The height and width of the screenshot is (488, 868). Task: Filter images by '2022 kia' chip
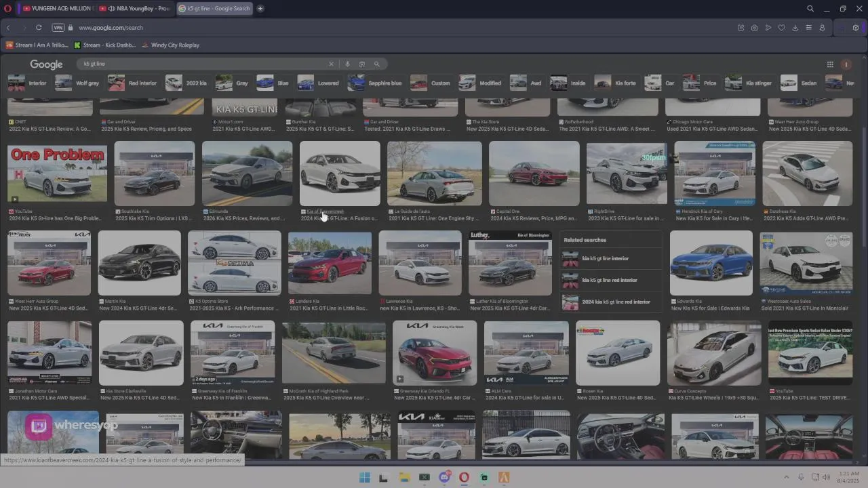(x=186, y=83)
